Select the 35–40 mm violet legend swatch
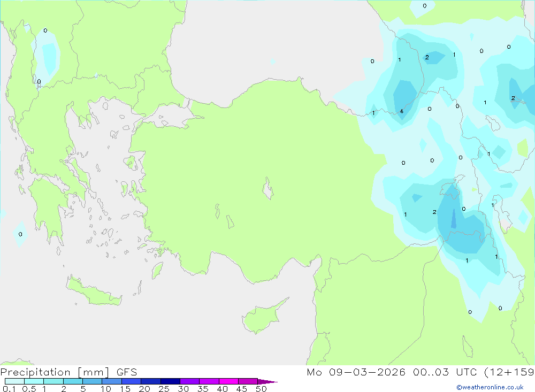The height and width of the screenshot is (392, 535). click(209, 381)
